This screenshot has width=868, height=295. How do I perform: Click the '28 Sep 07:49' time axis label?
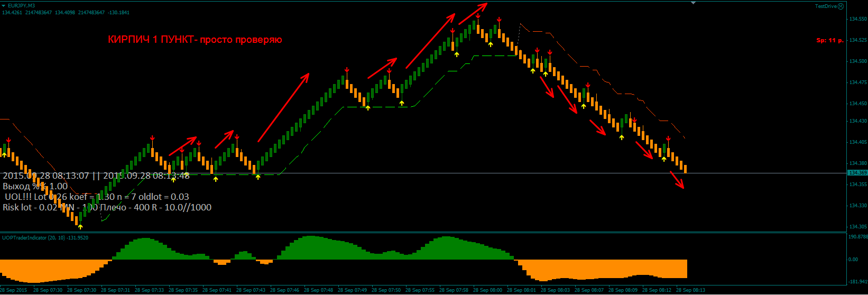point(352,290)
